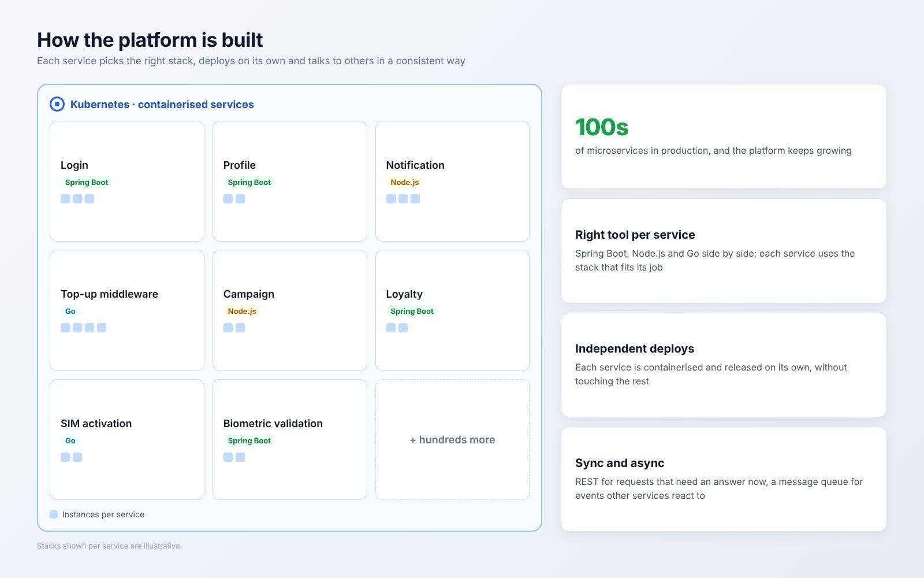The width and height of the screenshot is (924, 578).
Task: Click the Spring Boot tag under Biometric validation
Action: 249,440
